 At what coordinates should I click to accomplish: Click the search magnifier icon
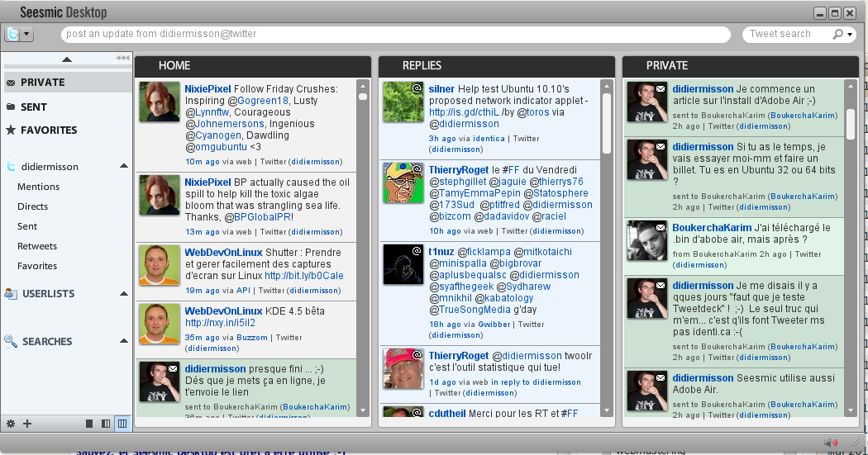[x=837, y=35]
